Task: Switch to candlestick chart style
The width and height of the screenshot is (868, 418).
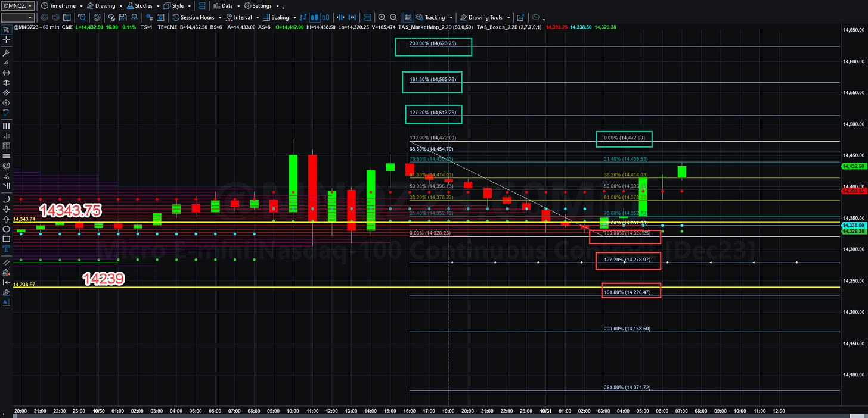Action: click(315, 18)
